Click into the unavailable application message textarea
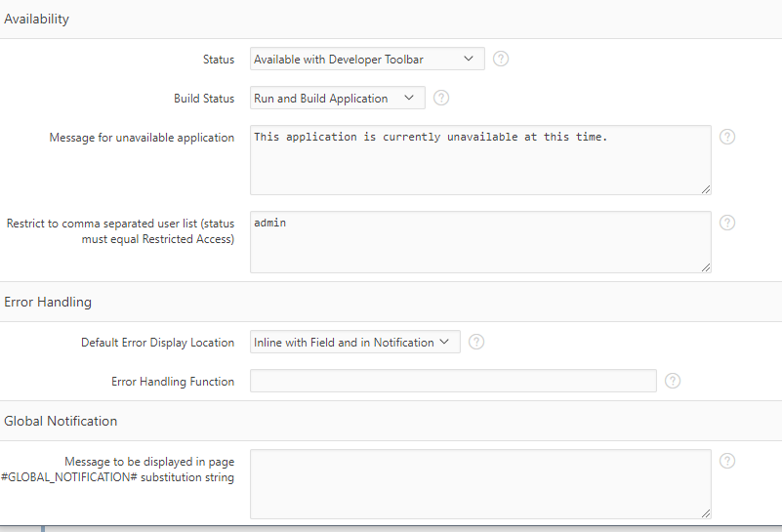Image resolution: width=782 pixels, height=532 pixels. pyautogui.click(x=480, y=160)
